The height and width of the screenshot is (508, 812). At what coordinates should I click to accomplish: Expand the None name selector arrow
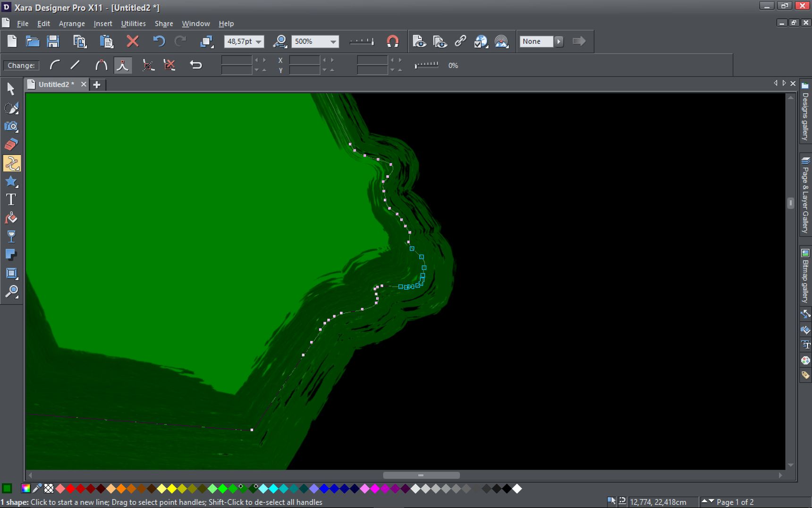coord(559,42)
